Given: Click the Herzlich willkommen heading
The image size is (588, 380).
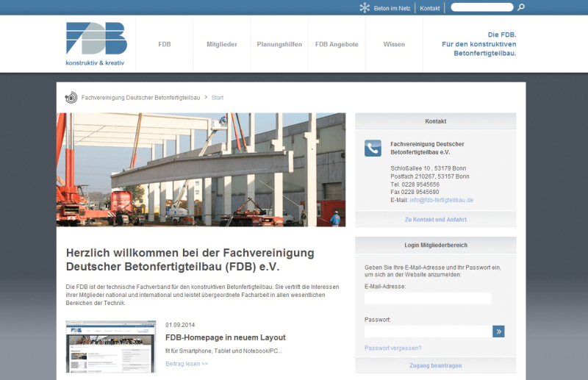Looking at the screenshot, I should 190,259.
